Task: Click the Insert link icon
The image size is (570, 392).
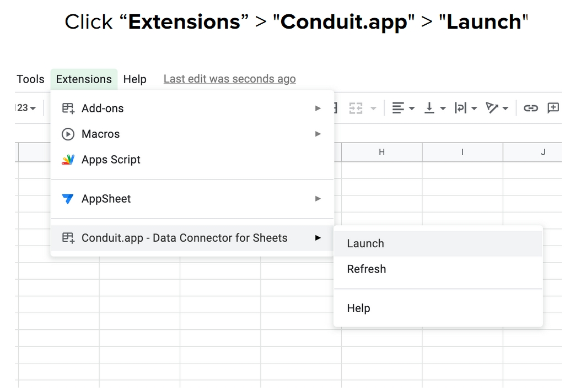Action: coord(530,108)
